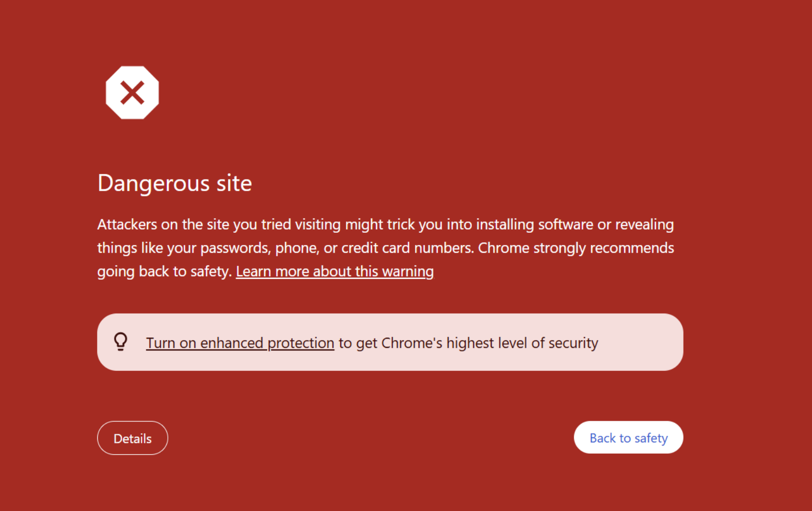The width and height of the screenshot is (812, 511).
Task: Dismiss the danger page via Back to safety
Action: pyautogui.click(x=628, y=438)
